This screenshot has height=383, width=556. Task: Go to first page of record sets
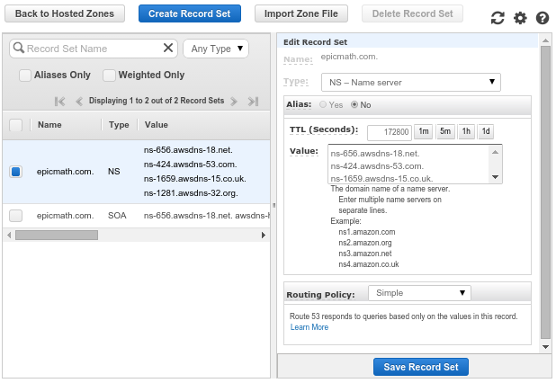(60, 101)
